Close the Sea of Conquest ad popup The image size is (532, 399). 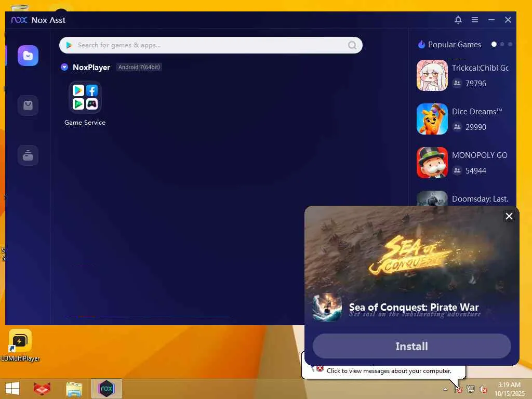coord(509,216)
